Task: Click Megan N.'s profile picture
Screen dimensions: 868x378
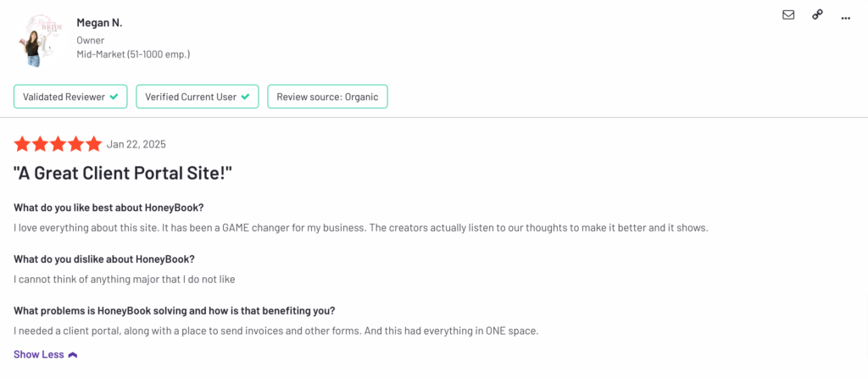Action: click(36, 41)
